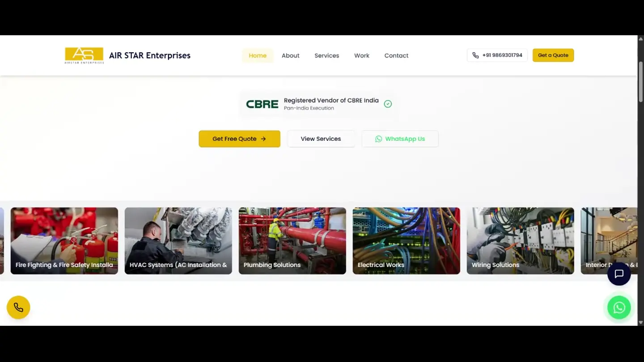
Task: Click the 'Registered Vendor of CBRE India' text
Action: pyautogui.click(x=331, y=101)
